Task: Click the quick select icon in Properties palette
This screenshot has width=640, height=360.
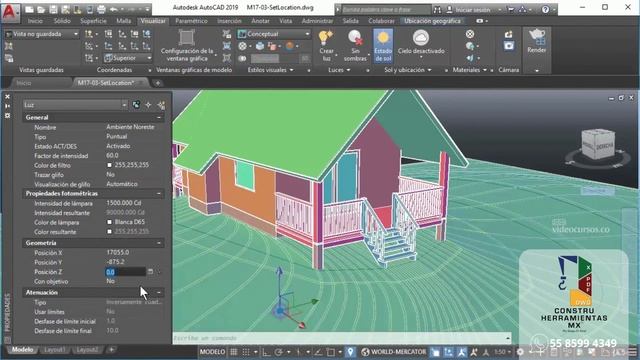Action: [161, 105]
